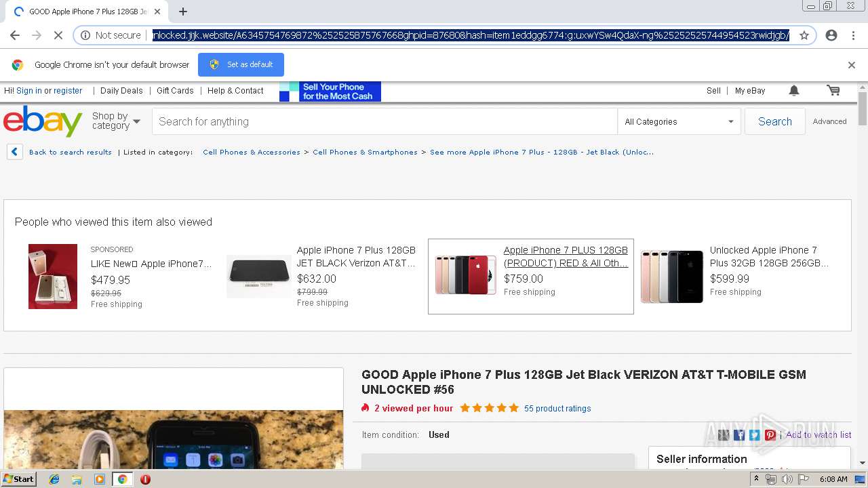Click the network tray icon
The height and width of the screenshot is (488, 868).
click(x=771, y=479)
